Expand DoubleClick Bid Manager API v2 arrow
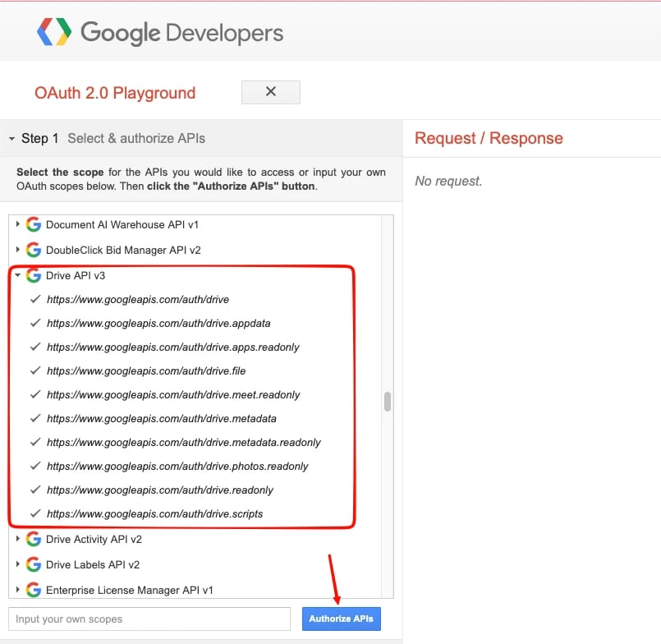661x644 pixels. tap(18, 249)
